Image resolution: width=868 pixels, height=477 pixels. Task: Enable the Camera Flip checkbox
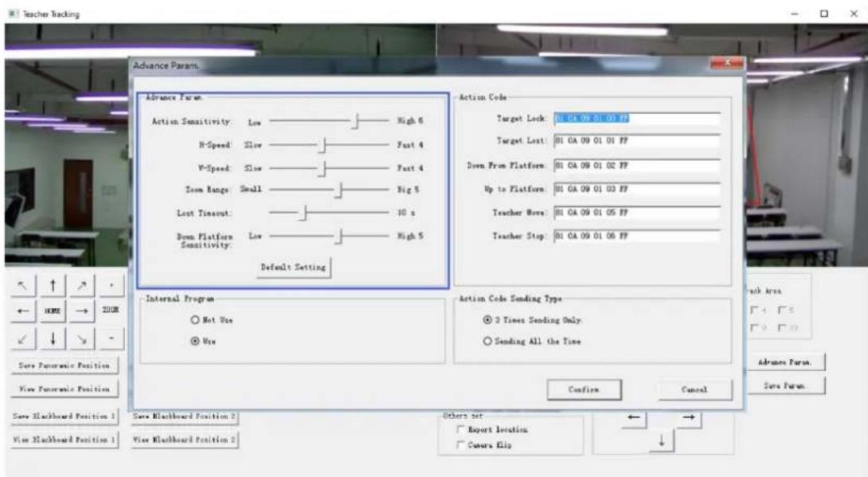(x=460, y=445)
